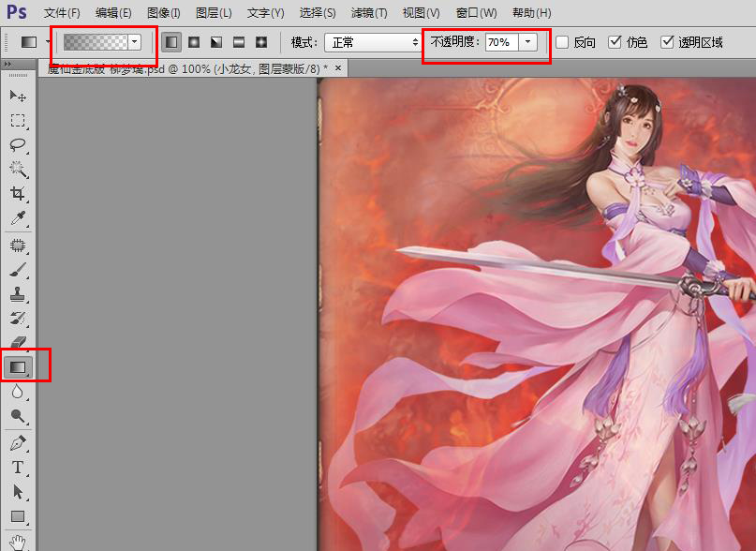Open the 窗口(W) menu
The width and height of the screenshot is (756, 551).
[x=476, y=13]
